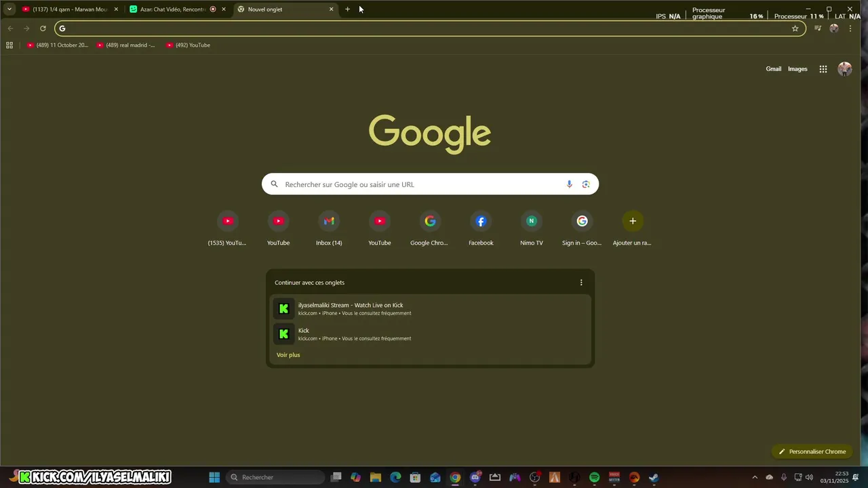Open 'Continuer avec ces onglets' three-dot menu
Image resolution: width=868 pixels, height=488 pixels.
pos(581,283)
